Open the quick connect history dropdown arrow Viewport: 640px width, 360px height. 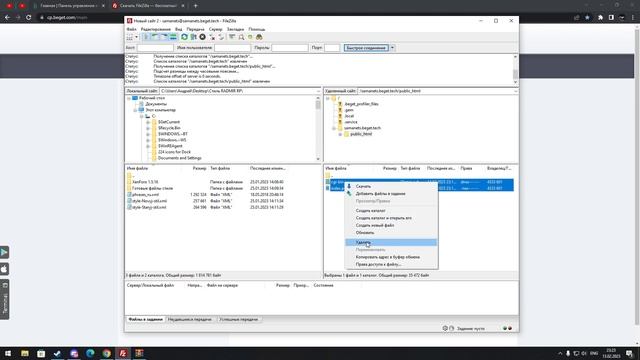[x=392, y=48]
